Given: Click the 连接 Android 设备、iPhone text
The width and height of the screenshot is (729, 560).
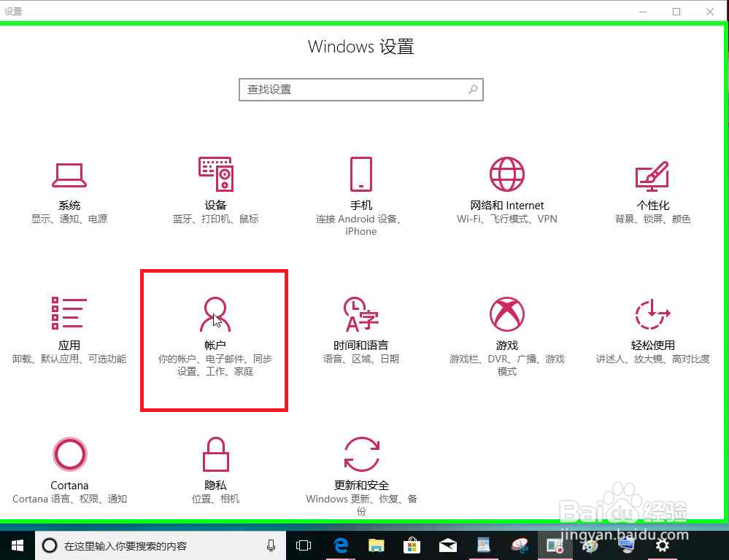Looking at the screenshot, I should (359, 225).
